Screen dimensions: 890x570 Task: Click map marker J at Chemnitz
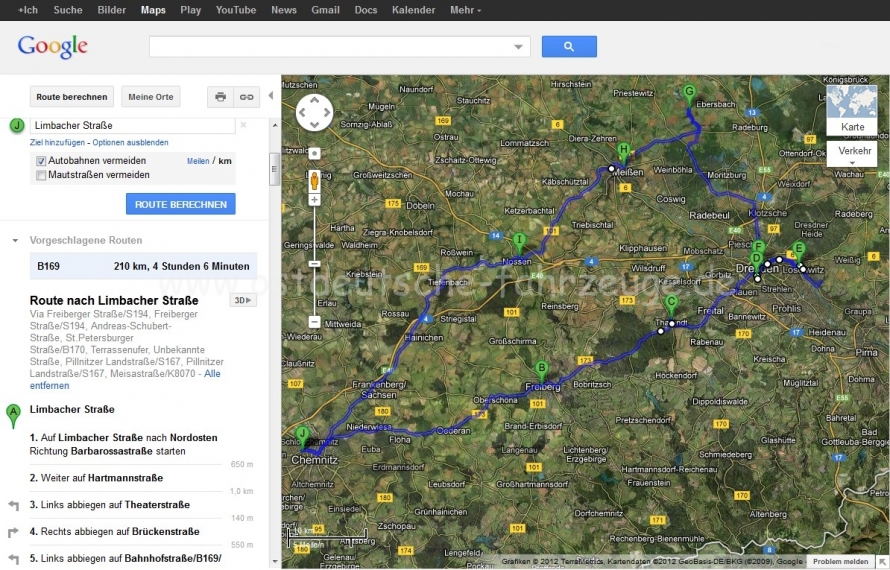(x=303, y=438)
